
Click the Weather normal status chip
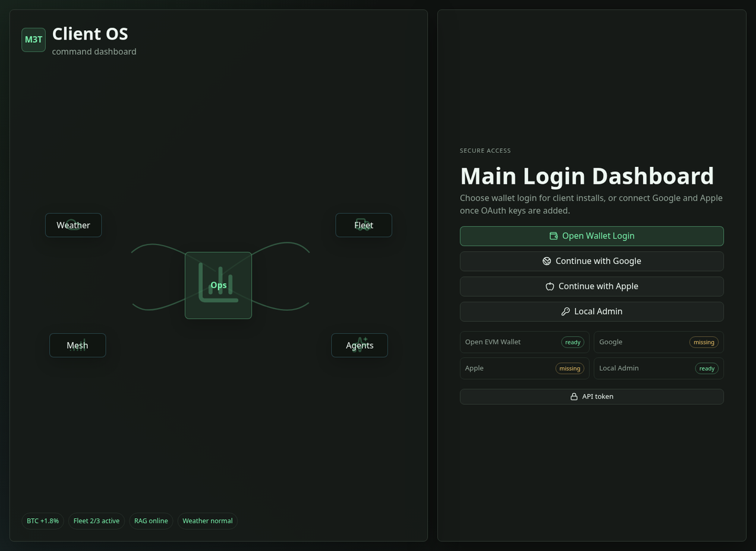(x=207, y=521)
